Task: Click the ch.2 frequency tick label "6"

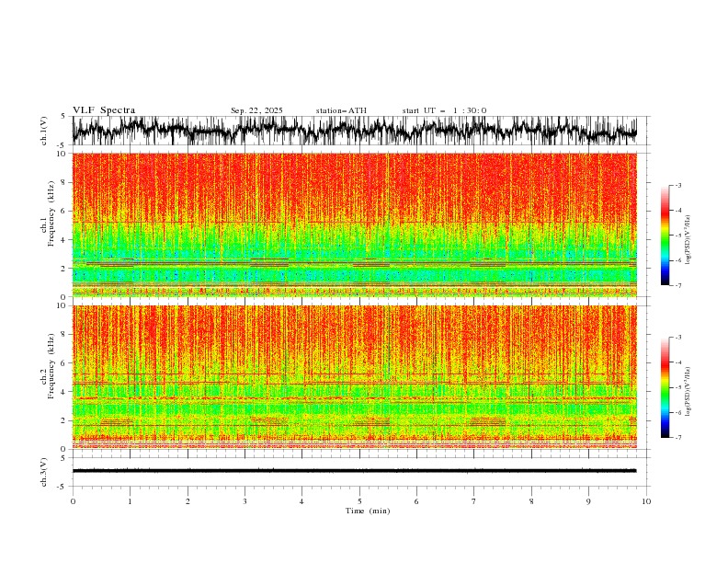Action: [64, 362]
